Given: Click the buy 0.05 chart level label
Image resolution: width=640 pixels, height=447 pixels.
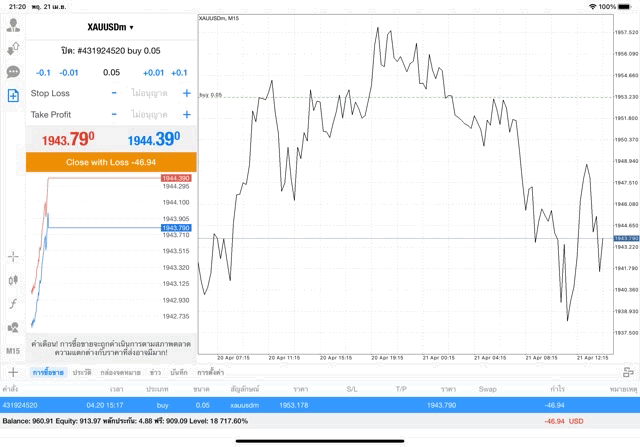Looking at the screenshot, I should [x=211, y=95].
